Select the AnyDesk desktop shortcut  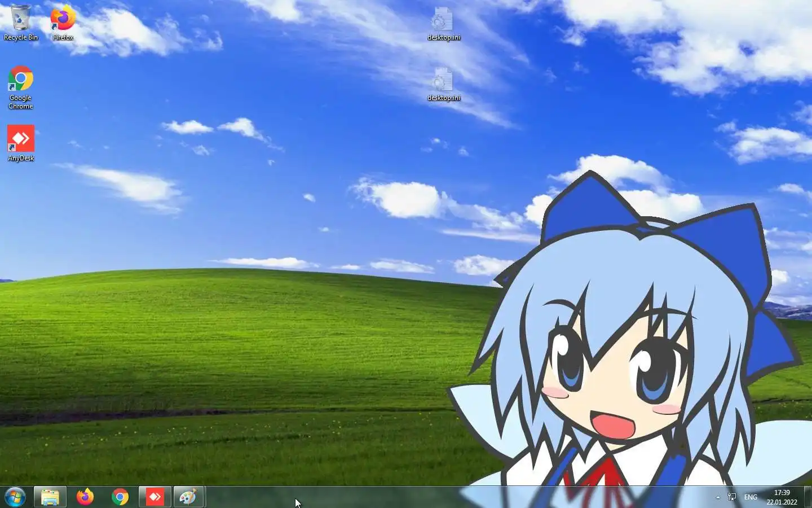point(21,143)
